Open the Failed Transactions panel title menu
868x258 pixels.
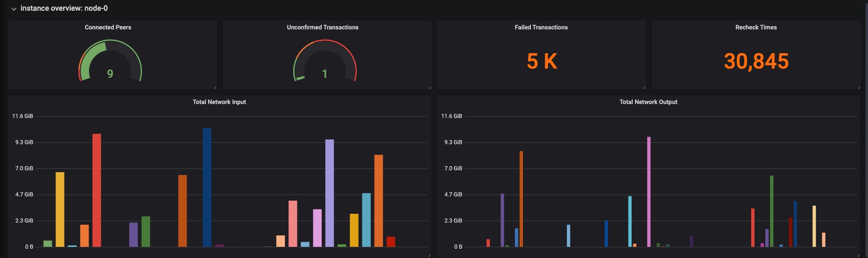click(x=541, y=28)
